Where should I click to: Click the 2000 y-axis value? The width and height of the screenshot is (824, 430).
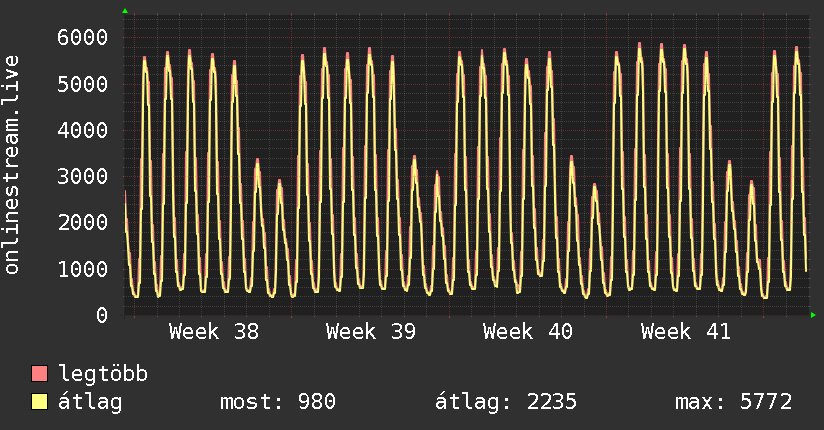pos(83,222)
